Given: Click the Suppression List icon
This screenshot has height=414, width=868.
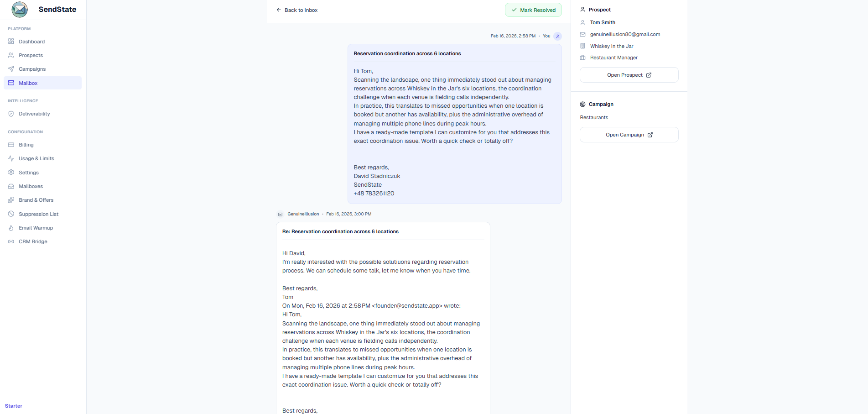Looking at the screenshot, I should point(11,214).
